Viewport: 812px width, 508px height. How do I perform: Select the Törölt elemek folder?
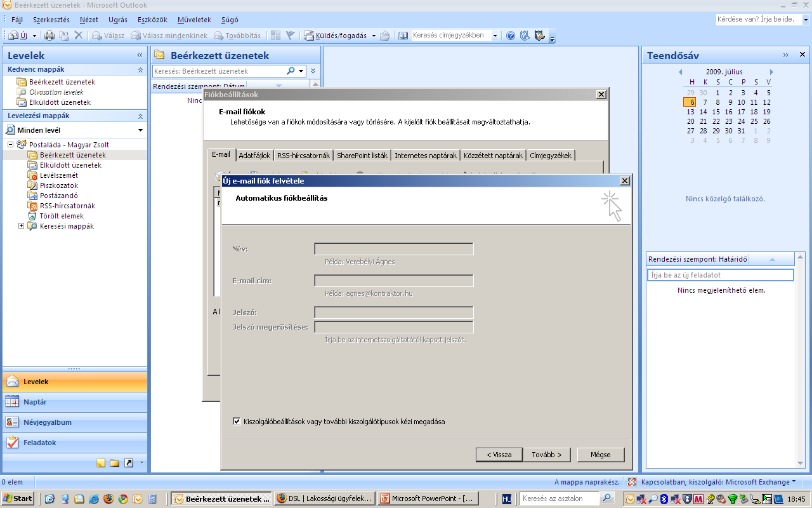point(62,216)
